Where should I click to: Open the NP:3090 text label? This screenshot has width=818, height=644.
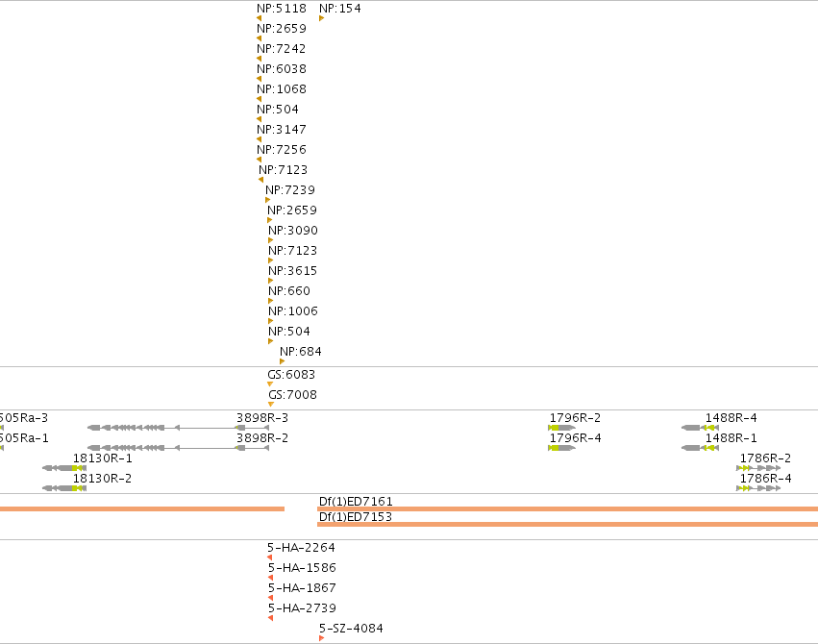point(293,231)
